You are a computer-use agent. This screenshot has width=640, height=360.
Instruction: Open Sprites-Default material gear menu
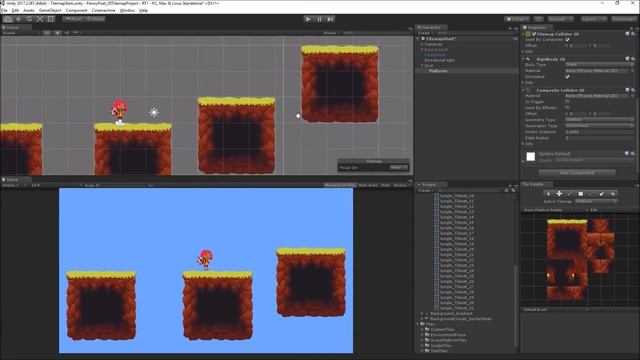point(633,153)
